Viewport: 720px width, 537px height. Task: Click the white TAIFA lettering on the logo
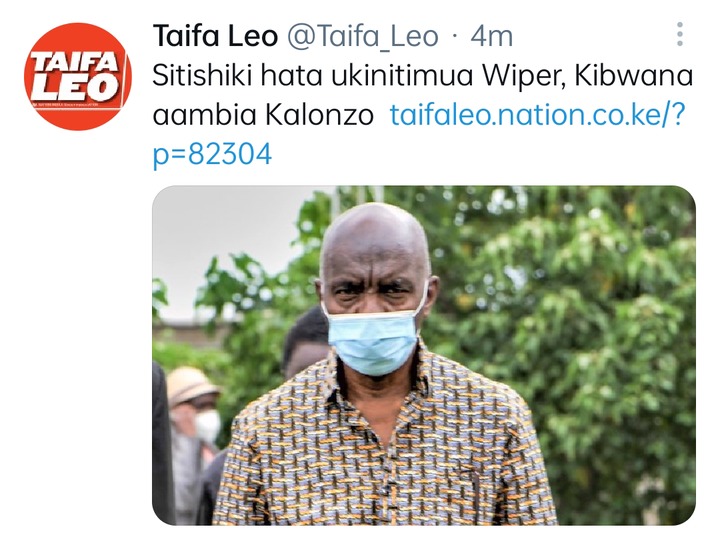tap(73, 62)
